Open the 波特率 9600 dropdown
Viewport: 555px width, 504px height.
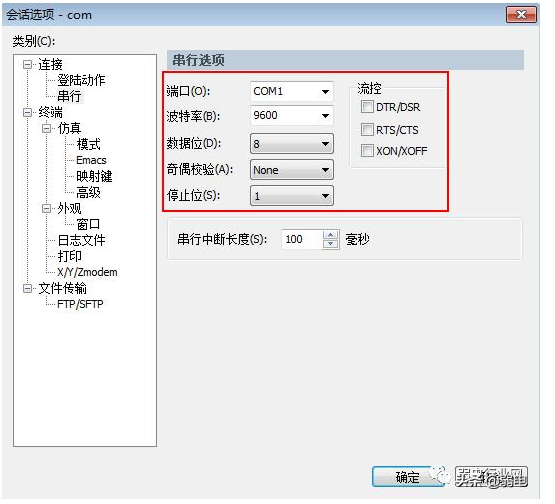[292, 115]
